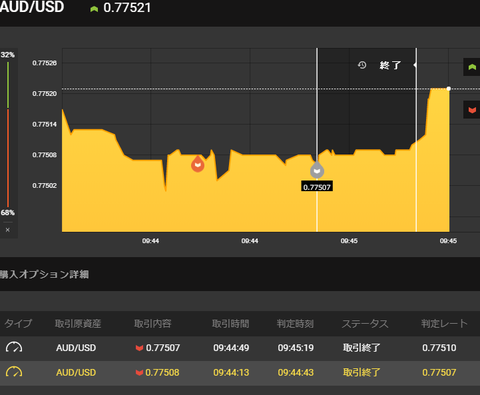Click the 判定時刻 column header
This screenshot has width=480, height=395.
coord(295,323)
